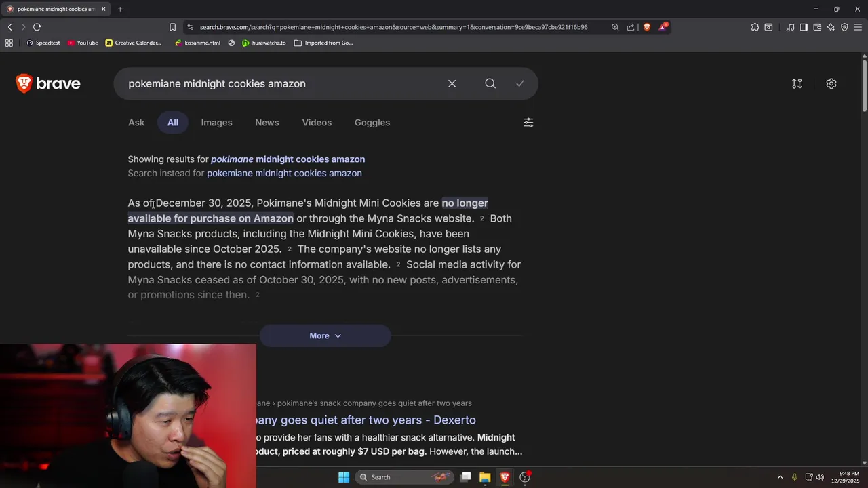The height and width of the screenshot is (488, 868).
Task: Open the hurawatchz.to bookmark
Action: tap(264, 43)
